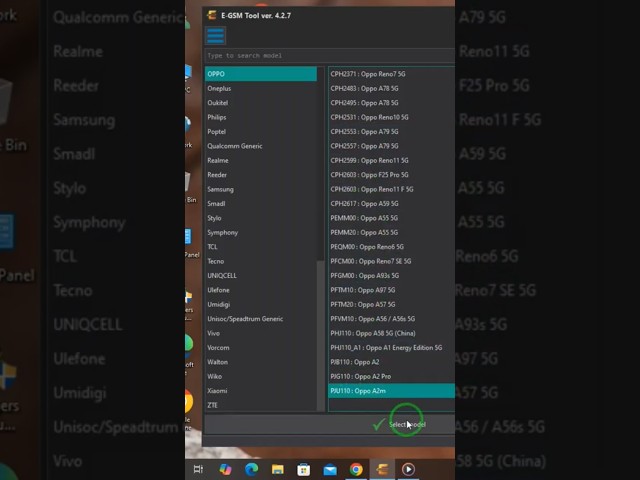The image size is (640, 480).
Task: Select Philips brand
Action: 261,117
